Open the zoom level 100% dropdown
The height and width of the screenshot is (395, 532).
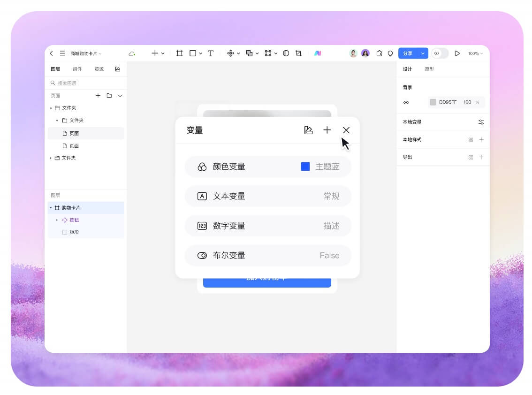pyautogui.click(x=474, y=53)
